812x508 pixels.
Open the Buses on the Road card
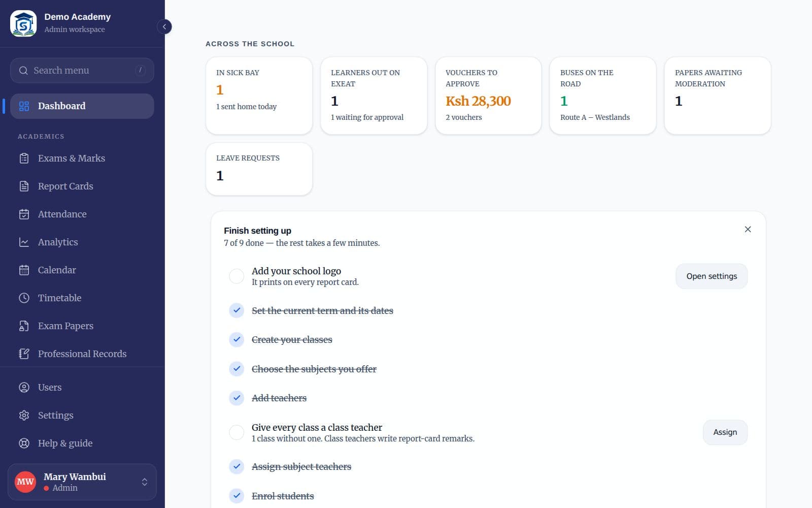pos(603,96)
